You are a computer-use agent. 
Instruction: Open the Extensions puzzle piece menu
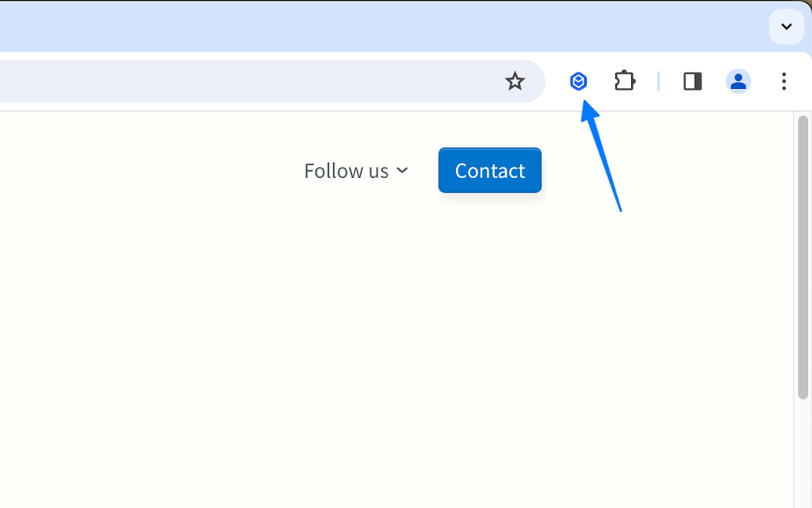click(625, 81)
